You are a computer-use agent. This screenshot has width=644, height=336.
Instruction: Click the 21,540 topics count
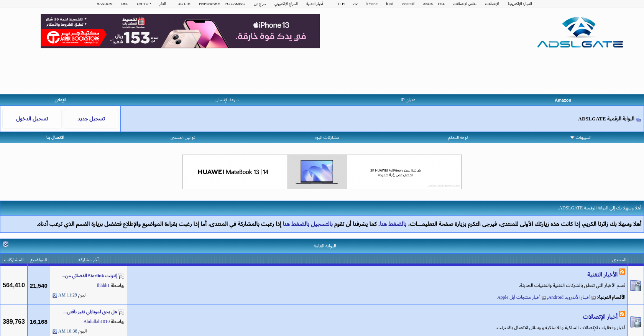pyautogui.click(x=39, y=286)
